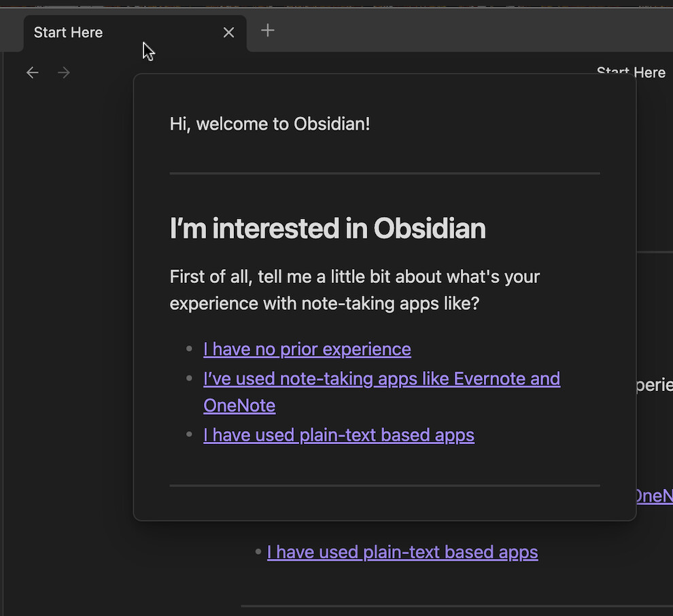This screenshot has height=616, width=673.
Task: Click the 'I'm interested in Obsidian' heading
Action: click(328, 228)
